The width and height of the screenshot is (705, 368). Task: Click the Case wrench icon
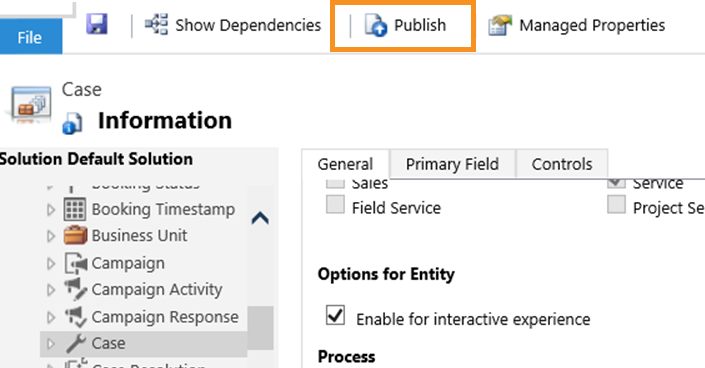76,343
